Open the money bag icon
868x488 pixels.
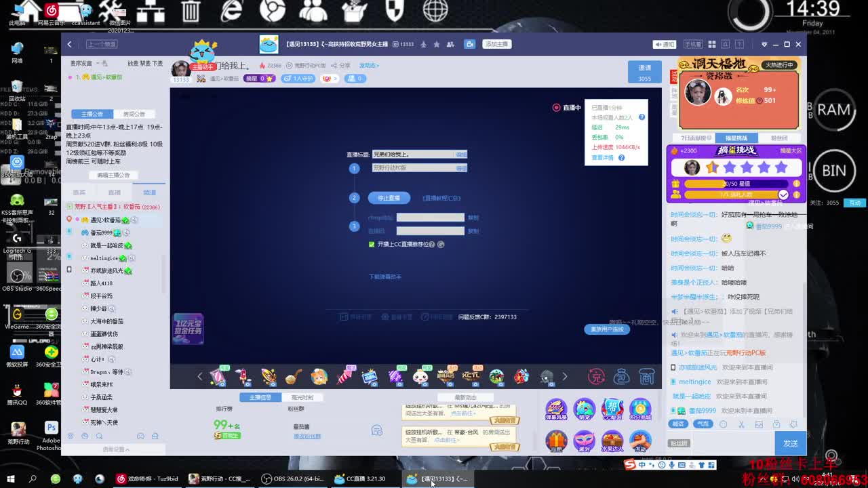coord(621,376)
